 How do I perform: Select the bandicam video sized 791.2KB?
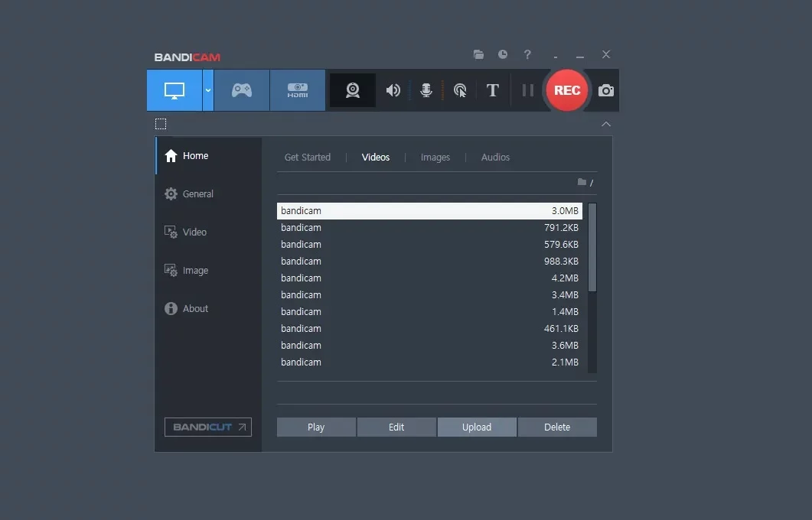[429, 228]
